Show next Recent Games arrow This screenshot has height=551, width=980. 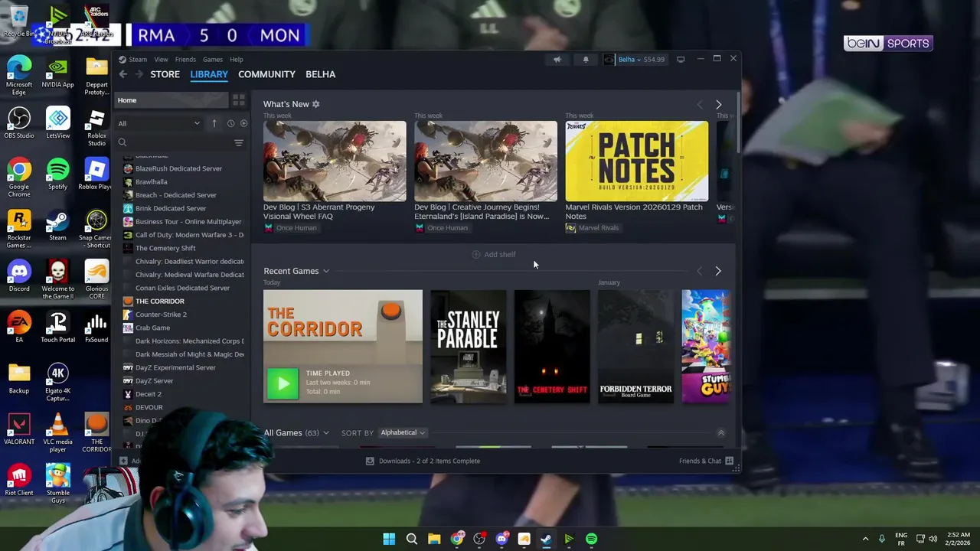click(718, 271)
